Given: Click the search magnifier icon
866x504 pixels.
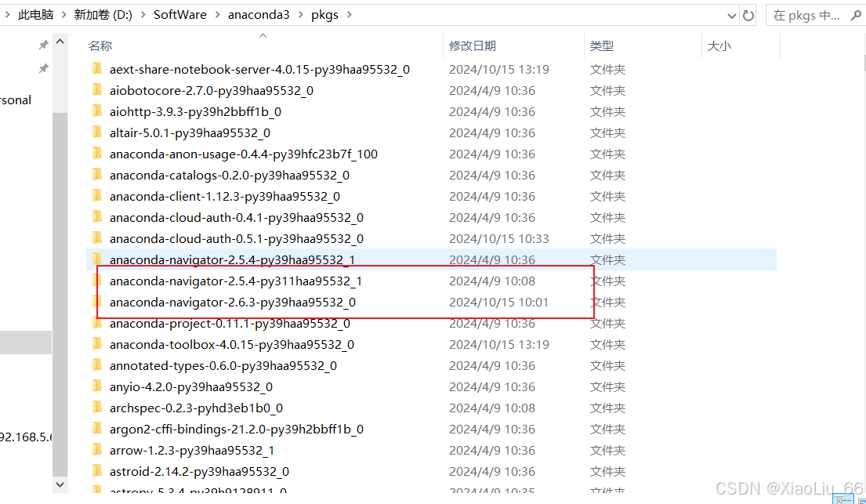Looking at the screenshot, I should (x=856, y=15).
